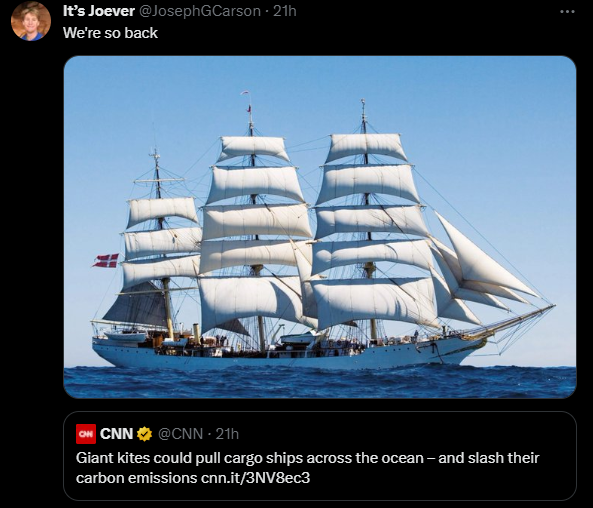Click the blue ocean water below the ship

[320, 382]
